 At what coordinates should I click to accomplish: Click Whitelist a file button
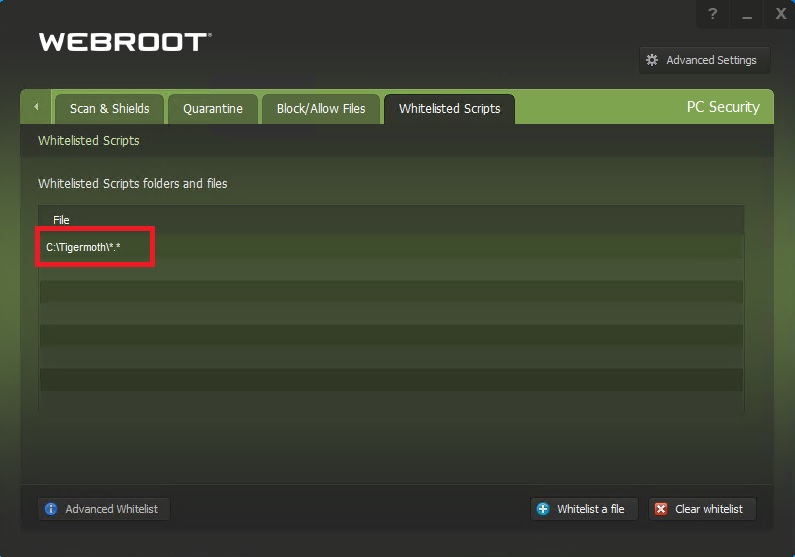tap(584, 509)
